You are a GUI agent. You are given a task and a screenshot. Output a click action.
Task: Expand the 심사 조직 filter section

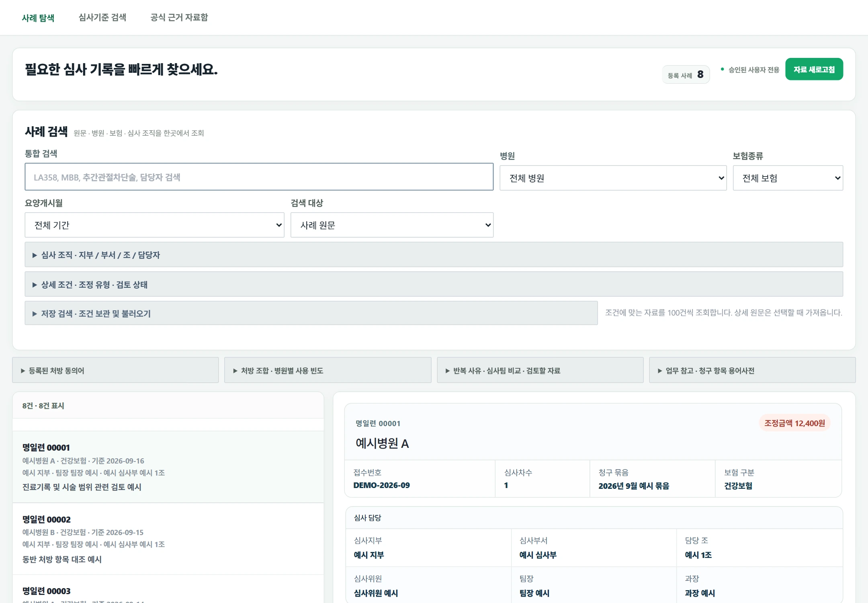[x=434, y=254]
